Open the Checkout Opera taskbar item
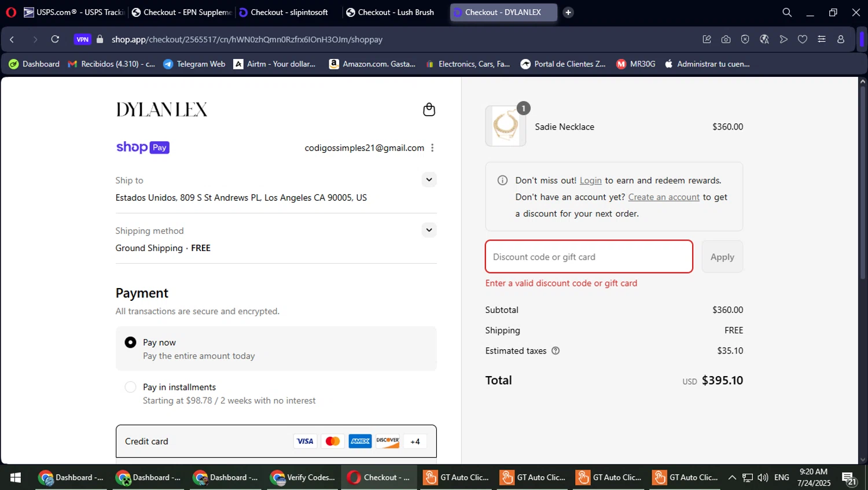 coord(379,477)
